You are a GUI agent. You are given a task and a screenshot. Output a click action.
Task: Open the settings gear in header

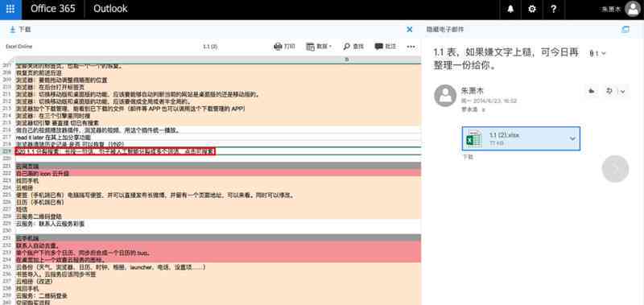click(532, 9)
